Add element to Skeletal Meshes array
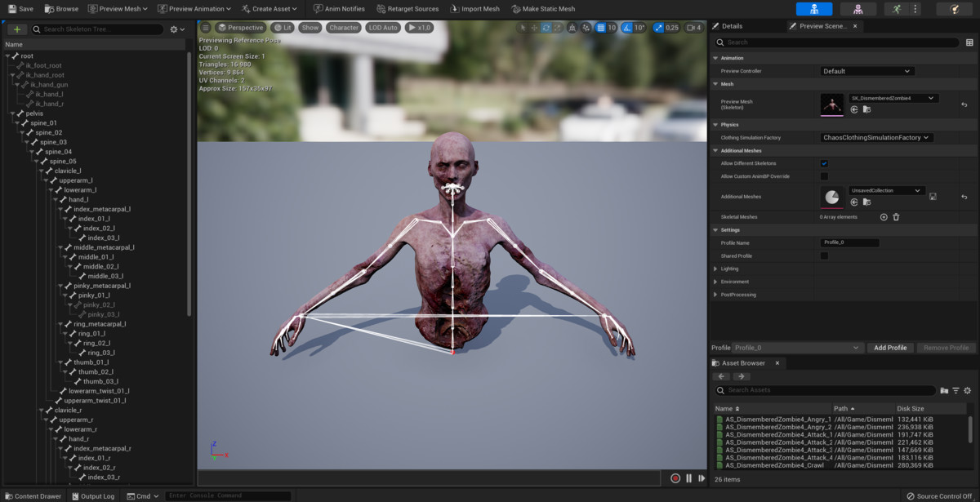The image size is (980, 502). (x=884, y=217)
